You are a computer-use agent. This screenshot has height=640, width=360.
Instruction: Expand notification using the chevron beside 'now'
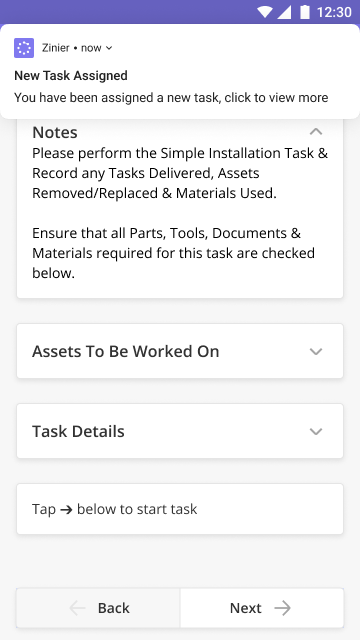(x=109, y=48)
